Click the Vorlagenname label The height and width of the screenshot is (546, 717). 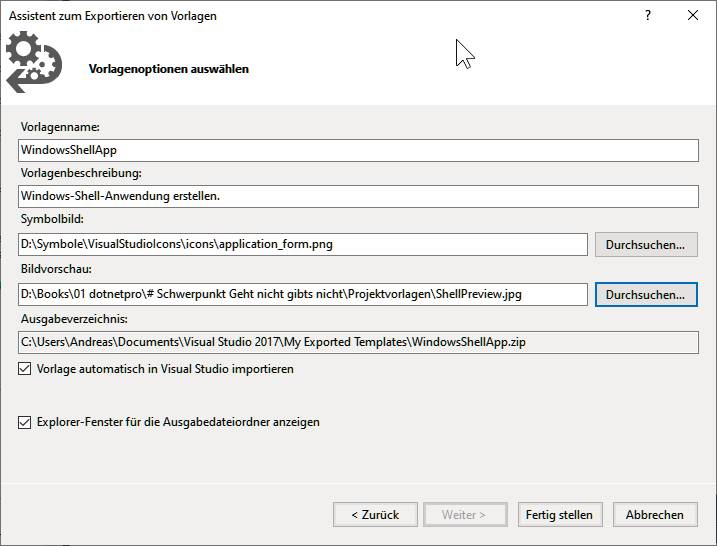60,127
